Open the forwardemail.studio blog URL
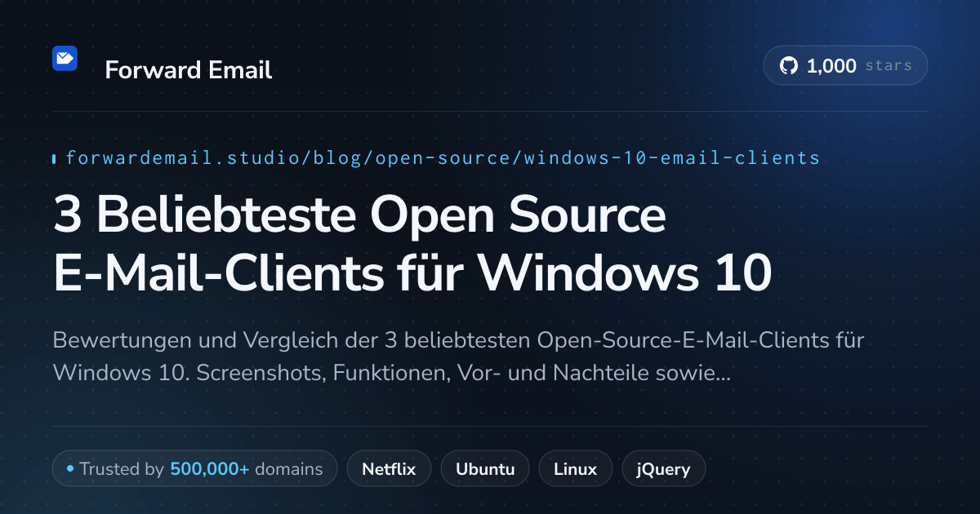This screenshot has width=980, height=514. pyautogui.click(x=443, y=157)
